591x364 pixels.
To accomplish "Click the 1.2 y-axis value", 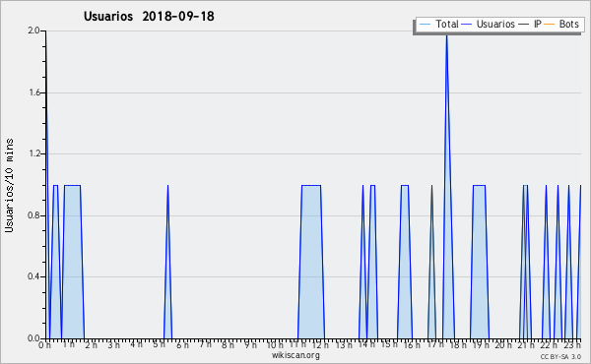I will 34,153.
